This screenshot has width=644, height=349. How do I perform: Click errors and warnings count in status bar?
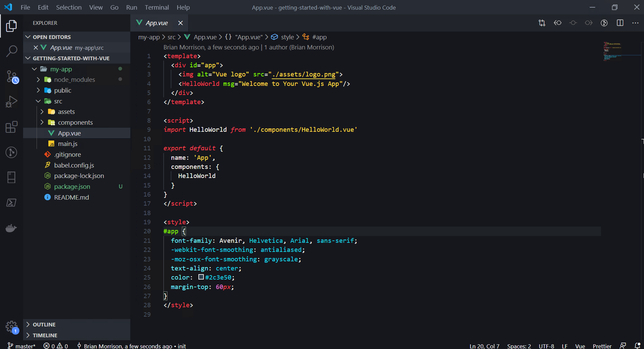56,346
